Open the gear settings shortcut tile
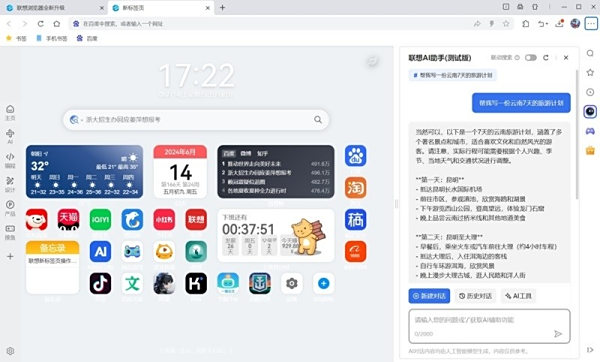 tap(292, 284)
